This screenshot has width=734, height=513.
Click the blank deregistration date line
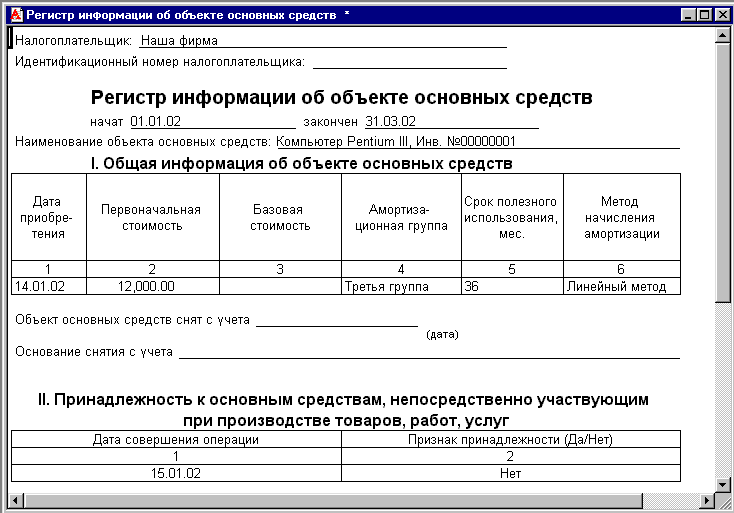click(x=337, y=321)
